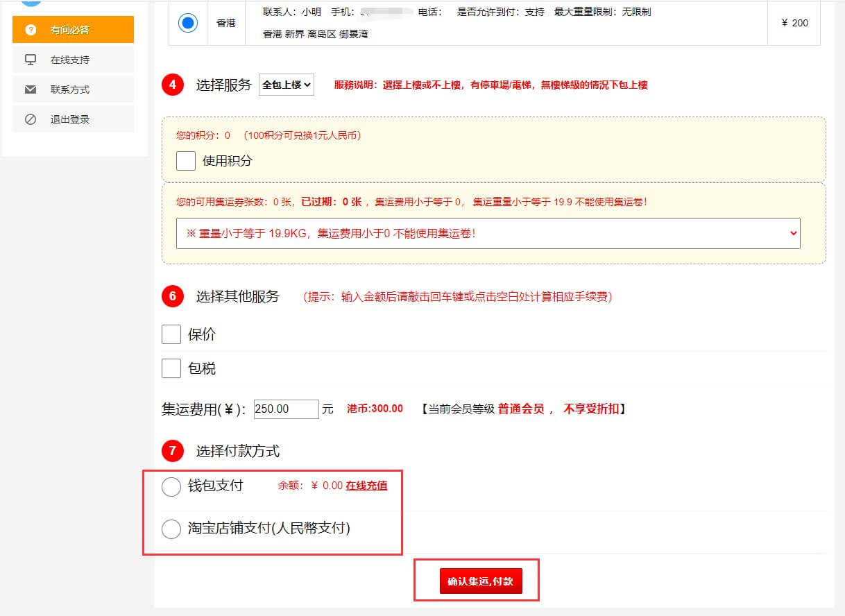Enable the 使用积分 checkbox
Screen dimensions: 845x616
tap(186, 161)
